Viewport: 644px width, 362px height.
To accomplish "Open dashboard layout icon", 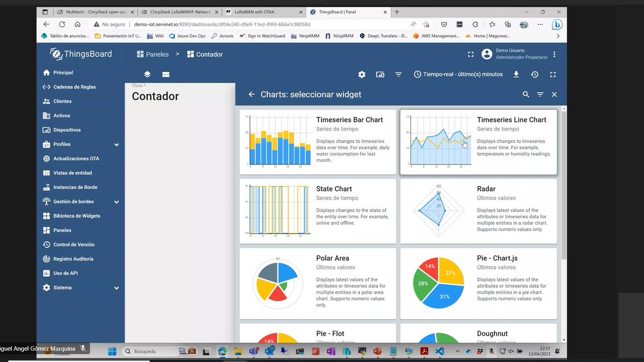I will (x=166, y=75).
